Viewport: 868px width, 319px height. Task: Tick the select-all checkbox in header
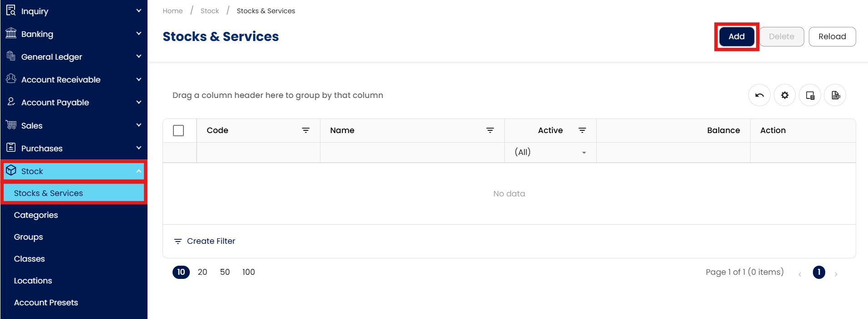(178, 131)
